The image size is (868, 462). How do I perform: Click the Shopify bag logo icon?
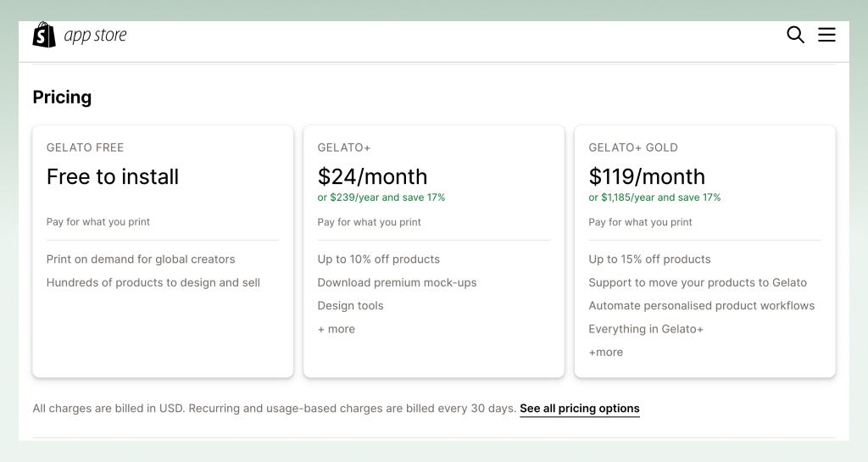(x=44, y=35)
